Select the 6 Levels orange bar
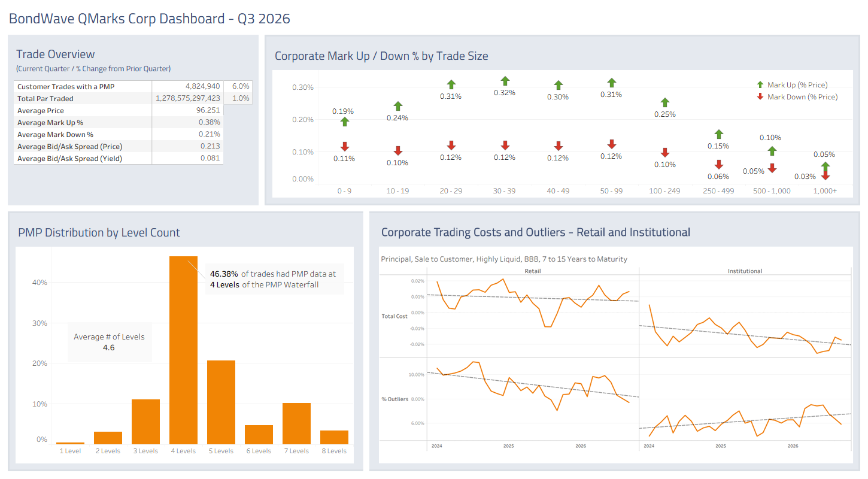868x479 pixels. click(259, 435)
